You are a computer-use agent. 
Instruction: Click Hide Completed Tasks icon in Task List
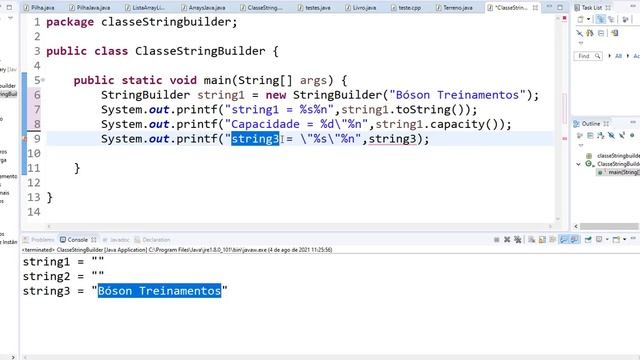tap(579, 33)
